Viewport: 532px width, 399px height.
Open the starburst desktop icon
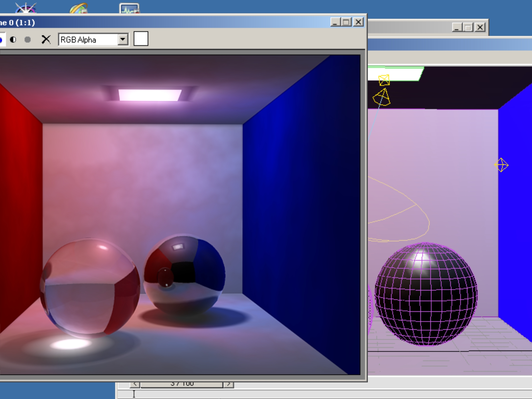pos(25,8)
